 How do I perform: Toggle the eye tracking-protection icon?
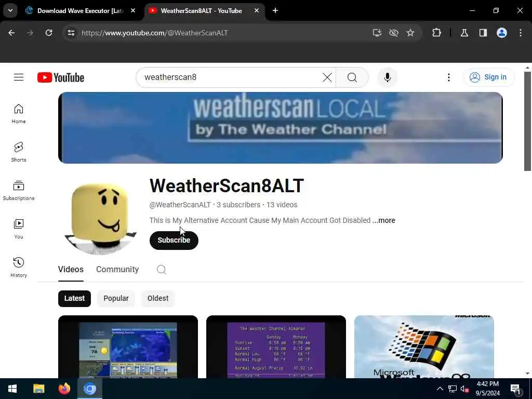pyautogui.click(x=394, y=33)
